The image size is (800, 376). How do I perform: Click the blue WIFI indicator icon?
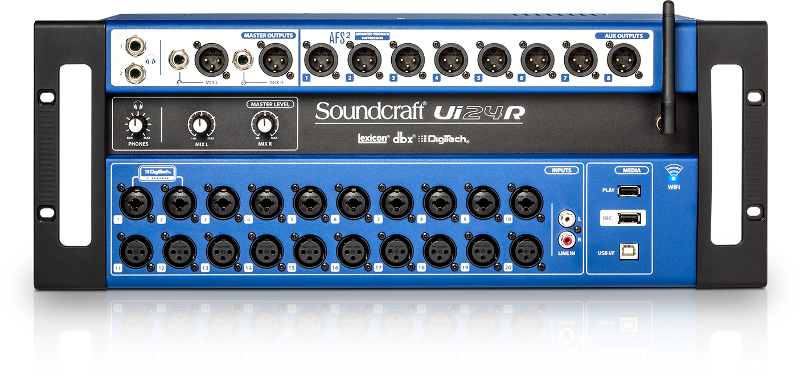tap(673, 173)
